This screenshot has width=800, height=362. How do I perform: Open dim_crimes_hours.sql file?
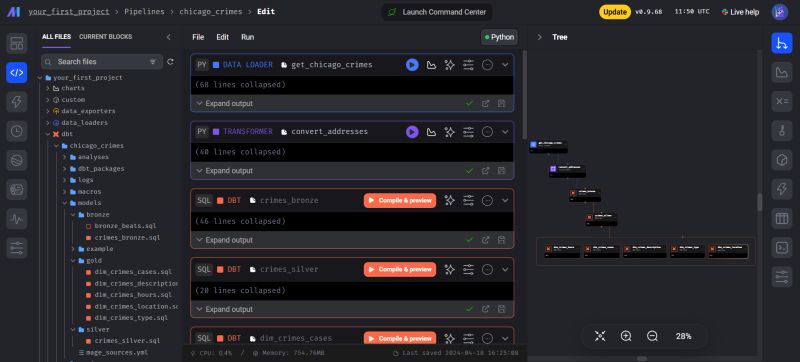pos(133,295)
